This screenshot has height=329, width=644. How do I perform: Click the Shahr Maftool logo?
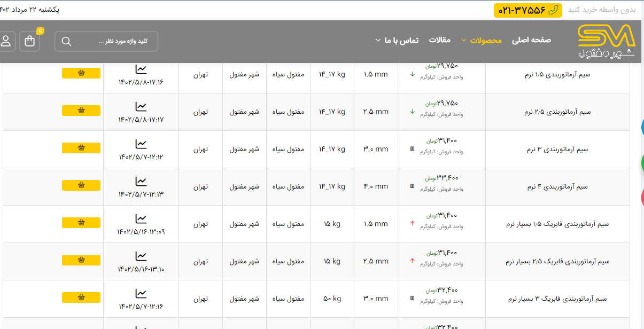606,41
